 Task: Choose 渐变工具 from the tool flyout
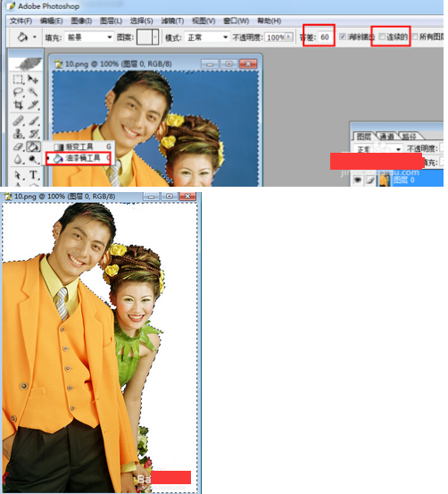click(79, 147)
